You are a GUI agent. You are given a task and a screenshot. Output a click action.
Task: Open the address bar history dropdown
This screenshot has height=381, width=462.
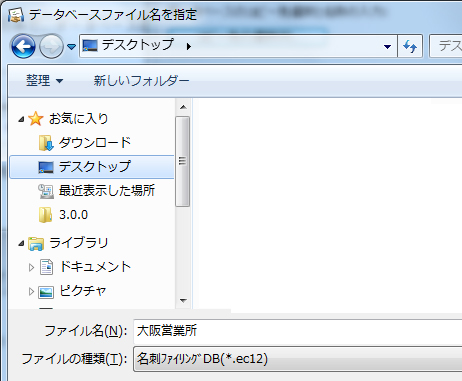click(x=387, y=47)
